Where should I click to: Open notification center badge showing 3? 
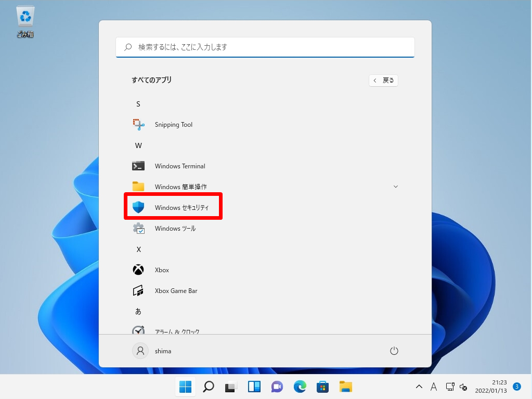(517, 387)
